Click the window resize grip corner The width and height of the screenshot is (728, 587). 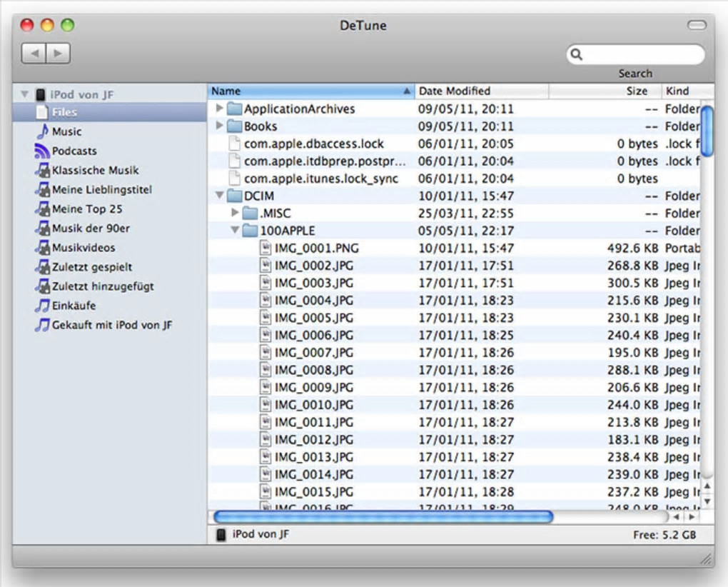click(706, 559)
